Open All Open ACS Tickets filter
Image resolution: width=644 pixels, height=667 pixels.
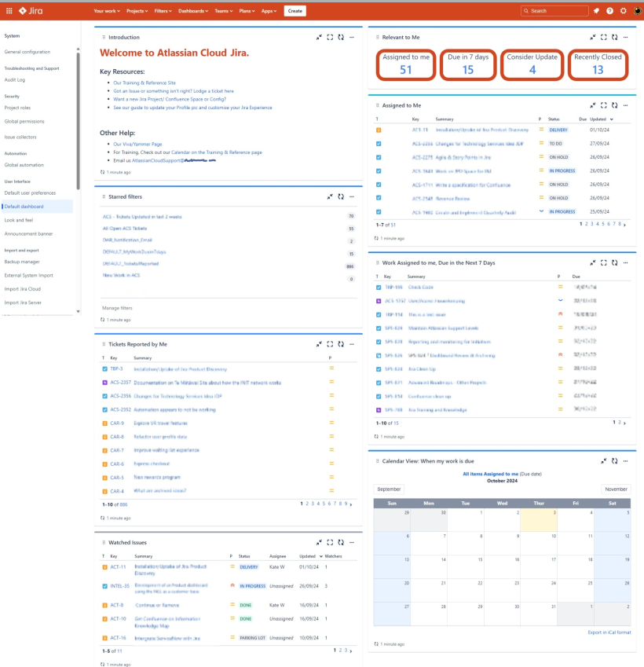click(125, 229)
